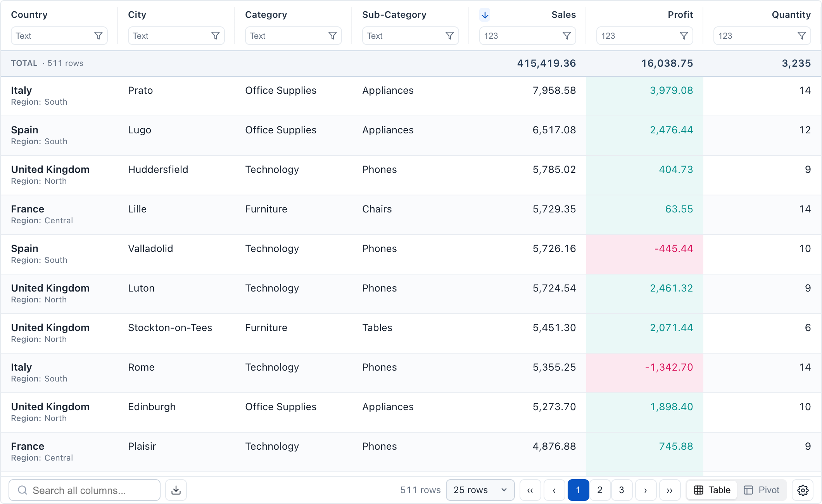Click the Stockton-on-Tees city cell
This screenshot has height=504, width=822.
(x=170, y=328)
